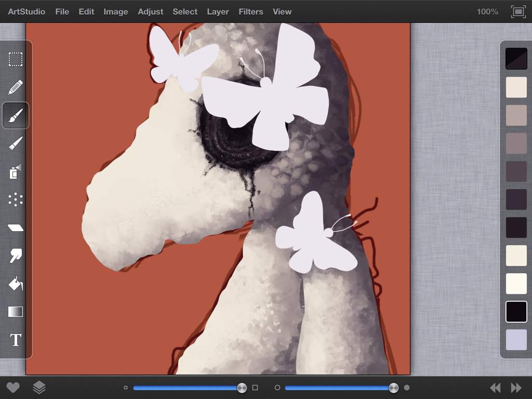The height and width of the screenshot is (399, 532).
Task: Select the Smudge finger tool
Action: coord(16,256)
